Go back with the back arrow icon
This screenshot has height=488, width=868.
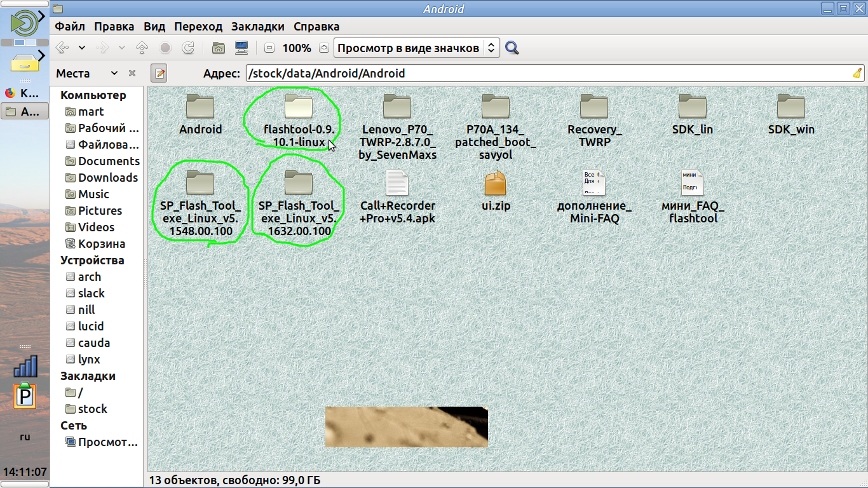(x=62, y=48)
